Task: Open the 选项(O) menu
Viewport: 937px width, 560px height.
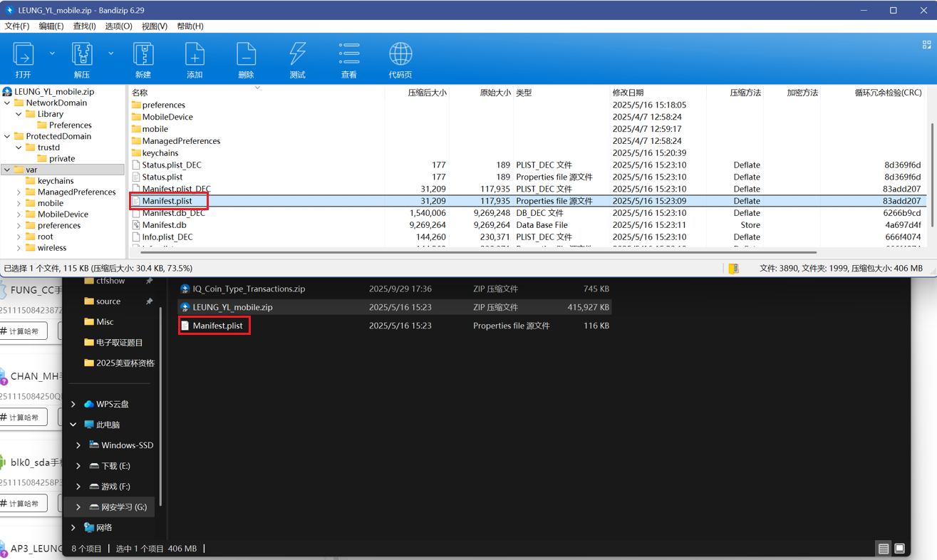Action: click(x=118, y=26)
